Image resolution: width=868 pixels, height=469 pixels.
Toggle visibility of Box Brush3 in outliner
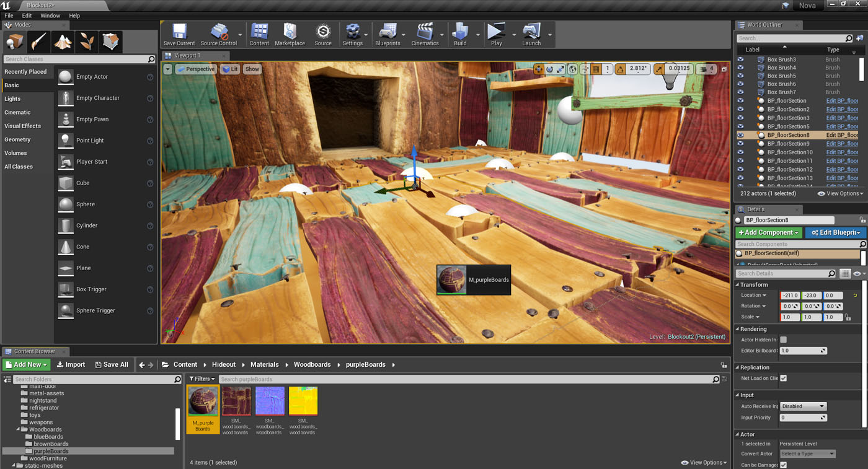point(740,59)
